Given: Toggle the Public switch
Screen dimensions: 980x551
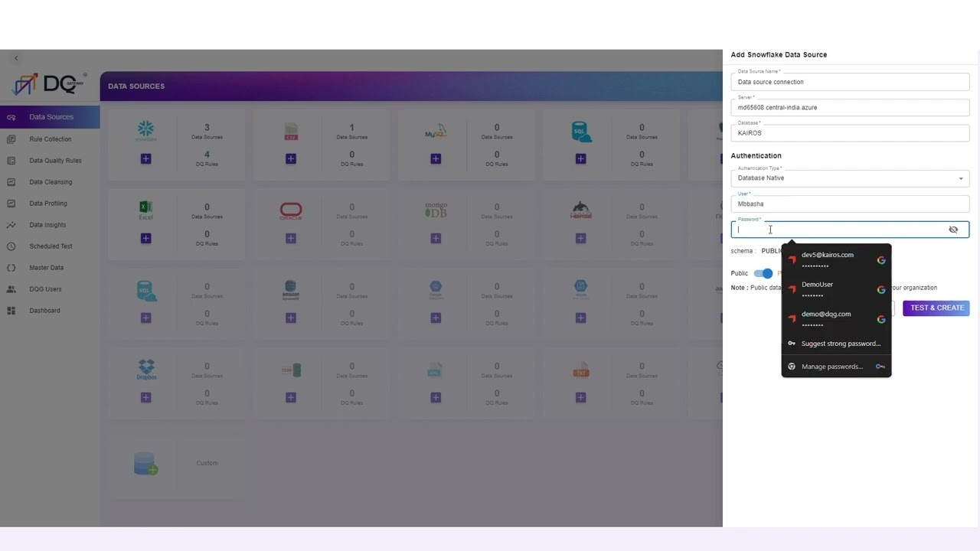Looking at the screenshot, I should (763, 273).
